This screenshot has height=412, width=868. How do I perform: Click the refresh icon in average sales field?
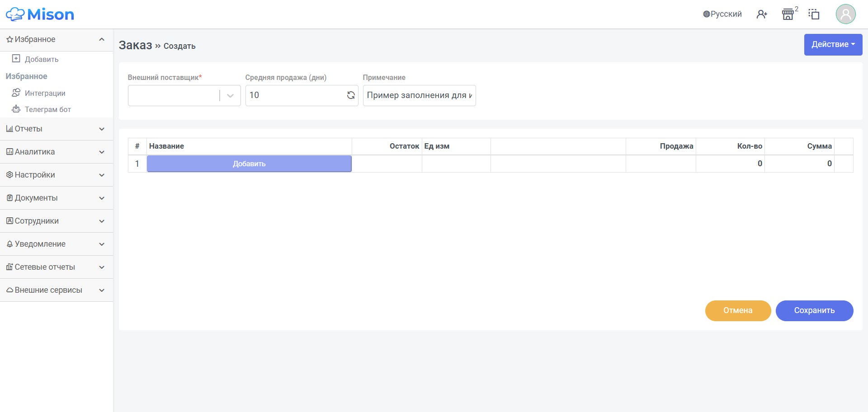[351, 95]
